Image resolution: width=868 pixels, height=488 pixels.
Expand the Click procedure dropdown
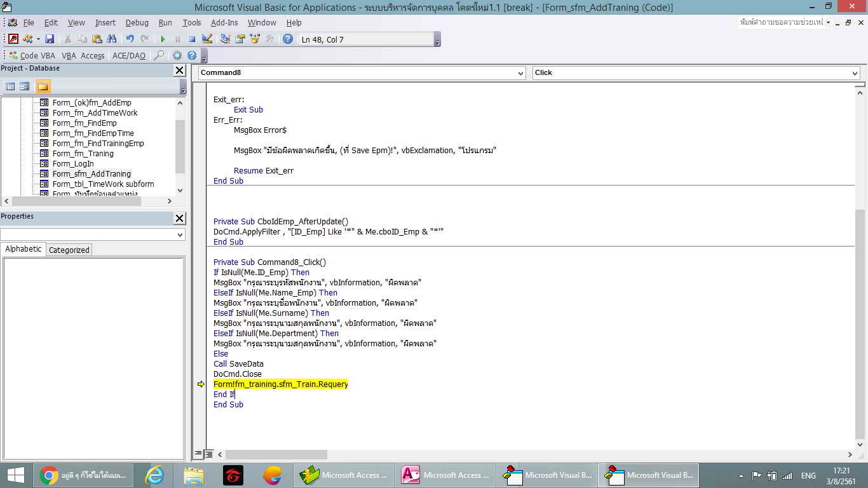pos(855,73)
